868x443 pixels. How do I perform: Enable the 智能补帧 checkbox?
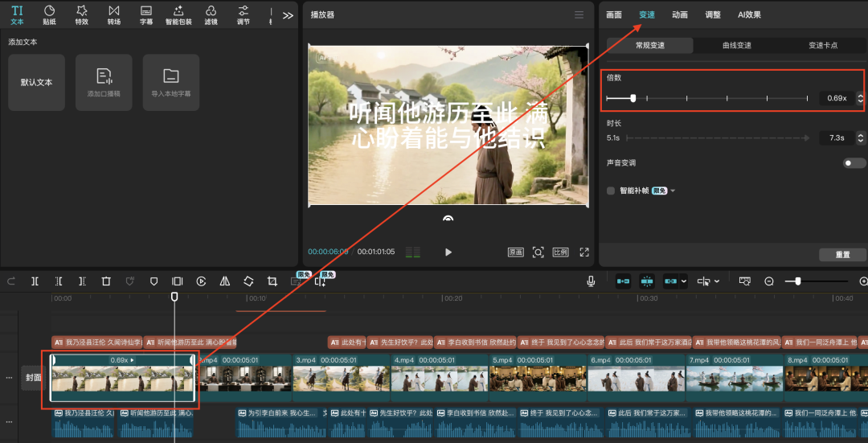pos(611,191)
